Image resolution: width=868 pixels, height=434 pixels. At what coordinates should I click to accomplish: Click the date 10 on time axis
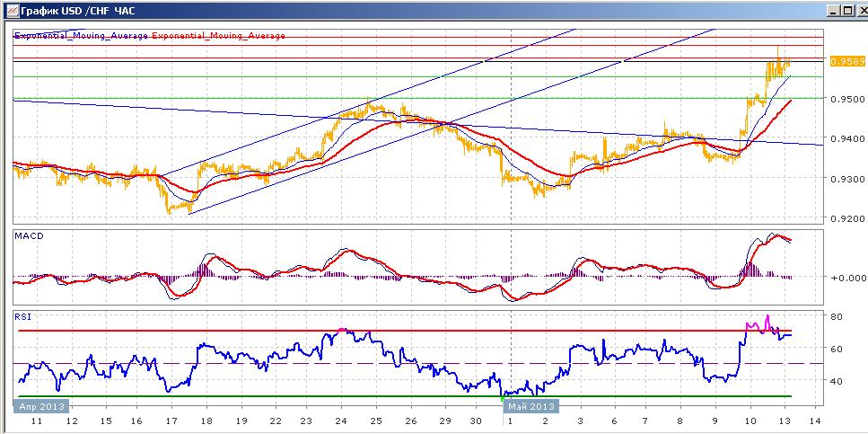click(750, 421)
